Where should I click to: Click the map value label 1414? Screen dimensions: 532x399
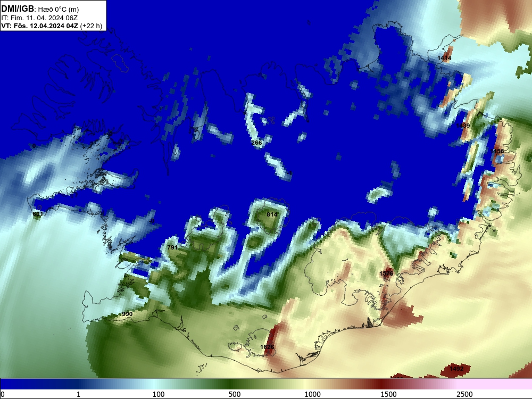tap(444, 59)
